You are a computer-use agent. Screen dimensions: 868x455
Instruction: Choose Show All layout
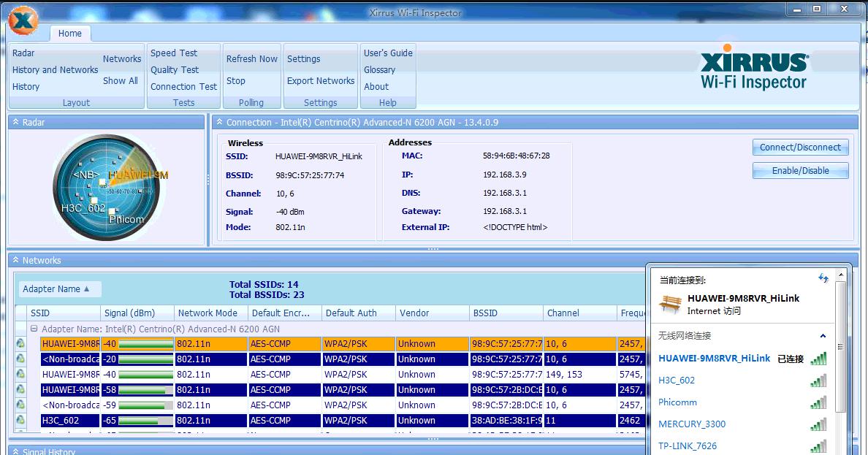[120, 81]
